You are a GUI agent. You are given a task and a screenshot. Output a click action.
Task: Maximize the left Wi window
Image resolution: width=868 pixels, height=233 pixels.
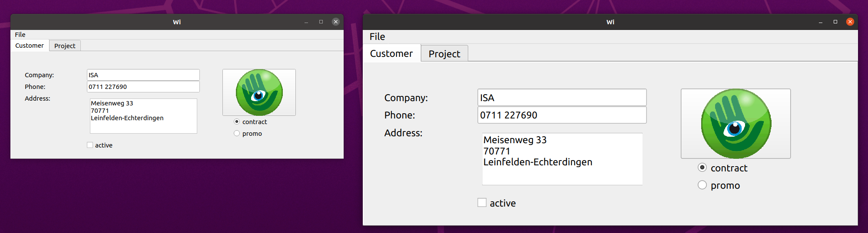[x=321, y=22]
